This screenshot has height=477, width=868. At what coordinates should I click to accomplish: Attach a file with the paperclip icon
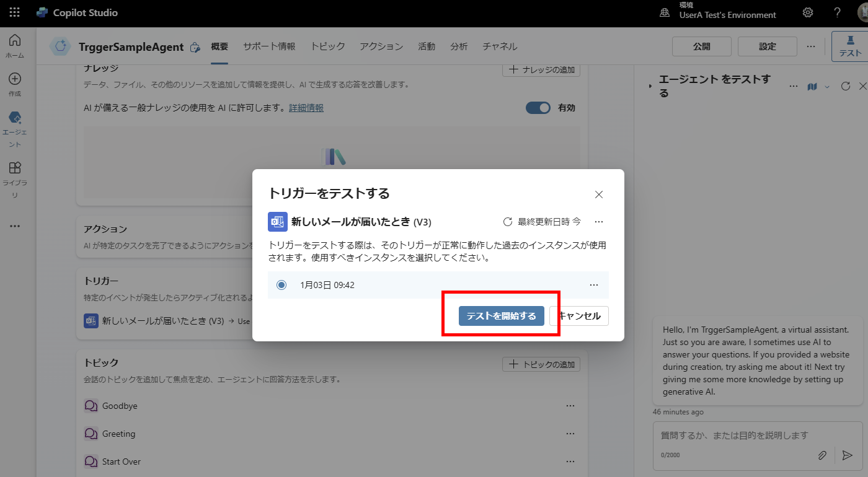pyautogui.click(x=823, y=455)
